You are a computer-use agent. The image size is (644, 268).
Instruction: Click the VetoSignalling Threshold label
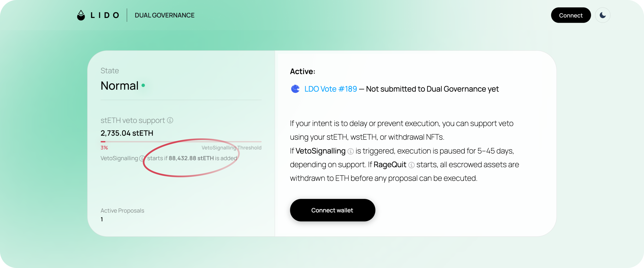[x=231, y=148]
